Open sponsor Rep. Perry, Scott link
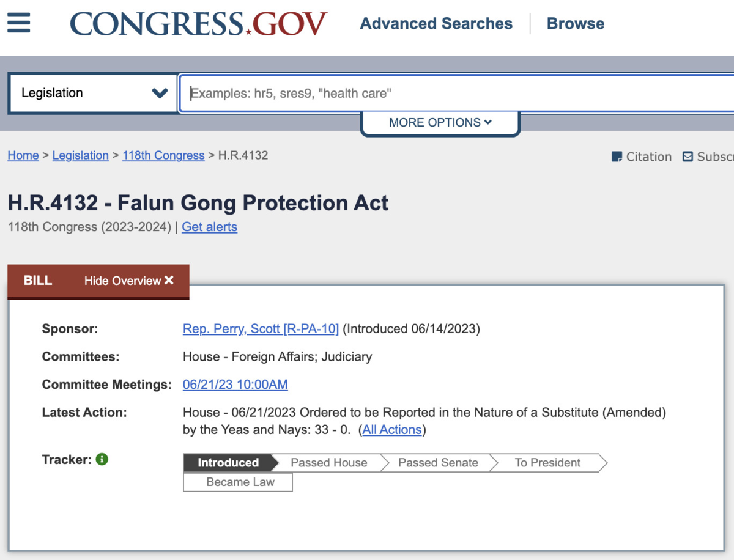 pos(261,329)
